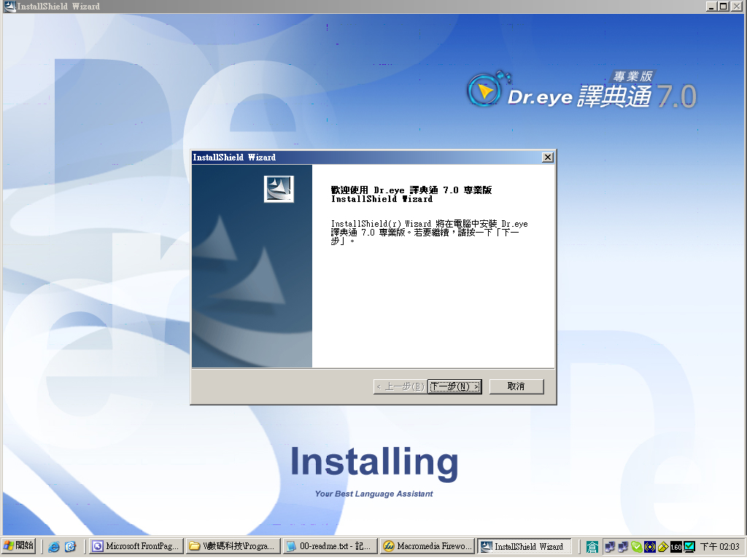This screenshot has width=747, height=560.
Task: Cancel the installation with 取消 button
Action: [x=516, y=386]
